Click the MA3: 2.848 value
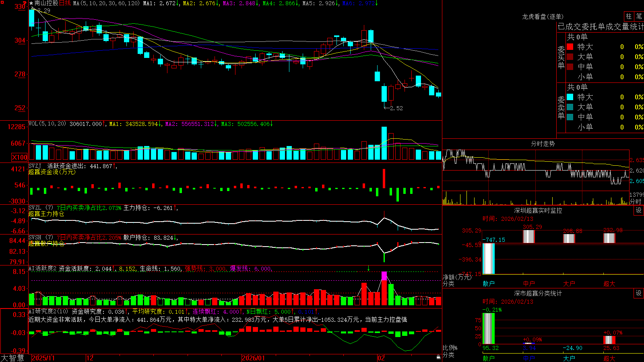644x362 pixels. (x=241, y=3)
